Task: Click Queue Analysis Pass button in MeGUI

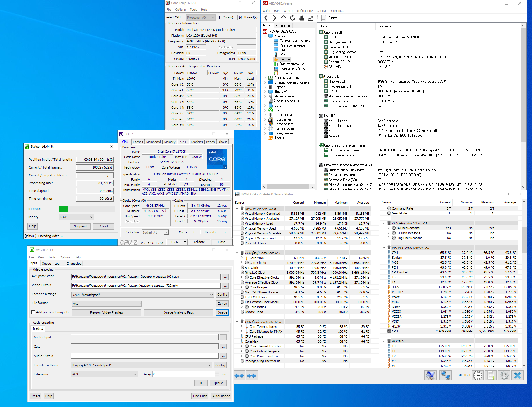Action: [178, 312]
